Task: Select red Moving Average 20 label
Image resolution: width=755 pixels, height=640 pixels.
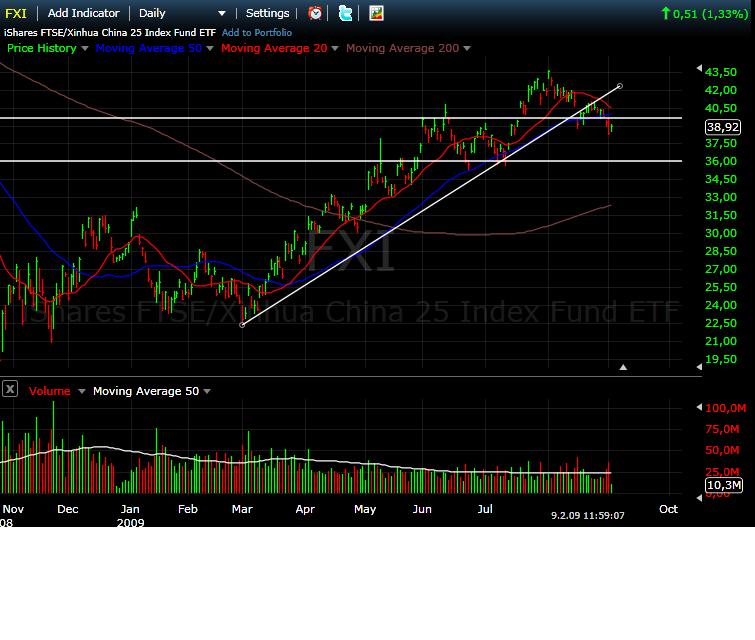Action: pos(274,48)
